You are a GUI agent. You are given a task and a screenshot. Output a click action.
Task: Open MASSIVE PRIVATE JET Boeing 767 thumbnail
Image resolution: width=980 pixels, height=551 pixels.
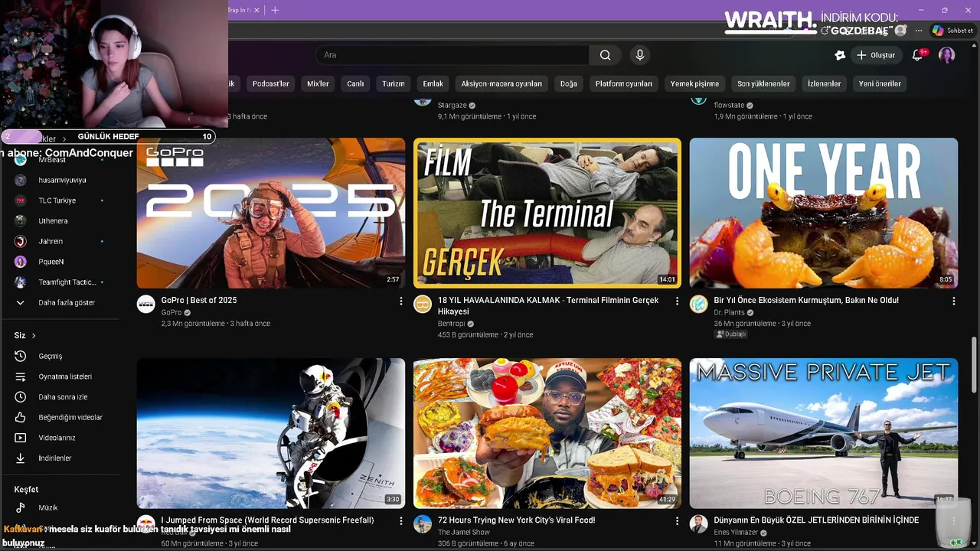[824, 433]
